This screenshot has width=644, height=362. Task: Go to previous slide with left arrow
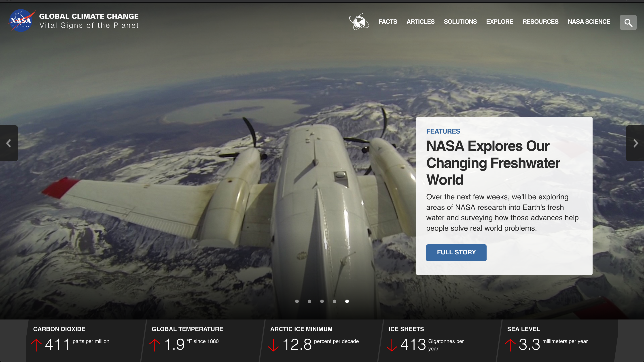[9, 143]
